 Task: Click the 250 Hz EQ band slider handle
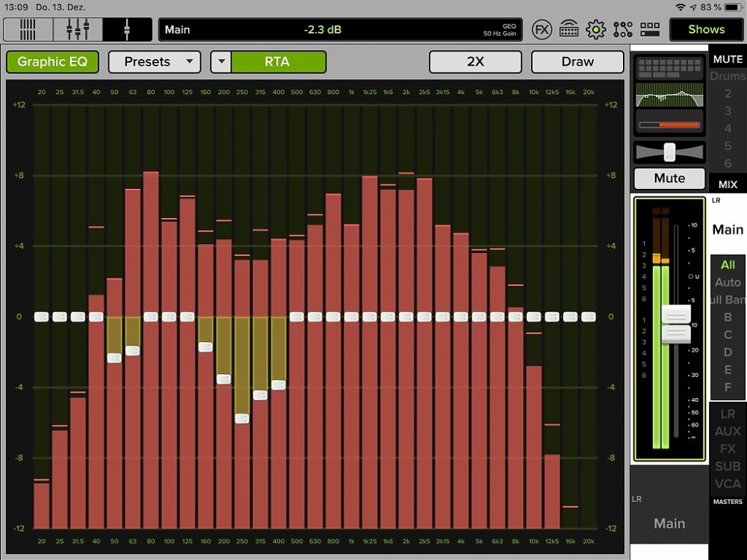242,418
